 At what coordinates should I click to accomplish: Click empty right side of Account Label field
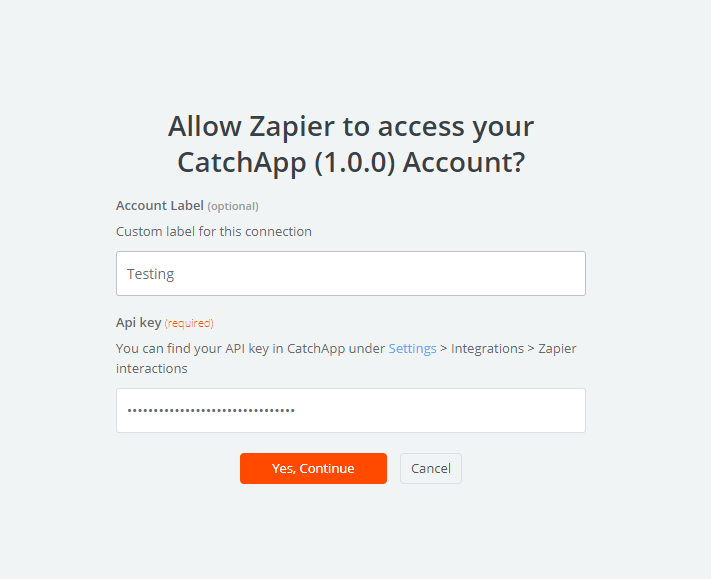[x=408, y=273]
